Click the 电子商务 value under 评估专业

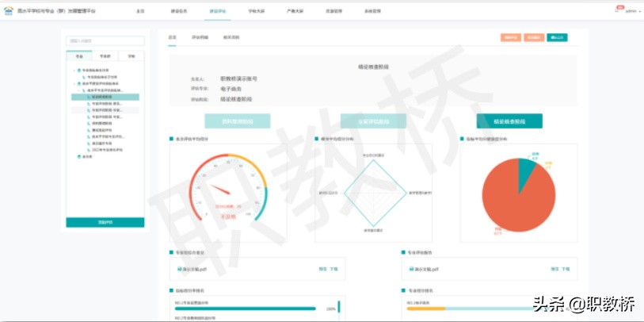(231, 89)
